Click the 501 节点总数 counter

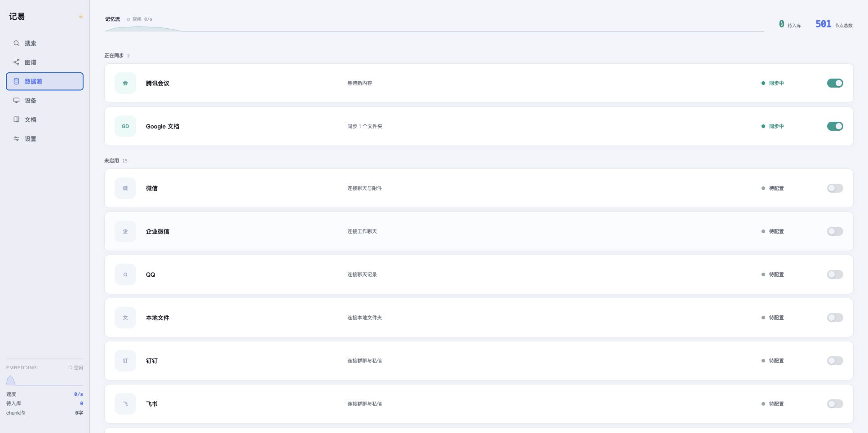point(834,24)
